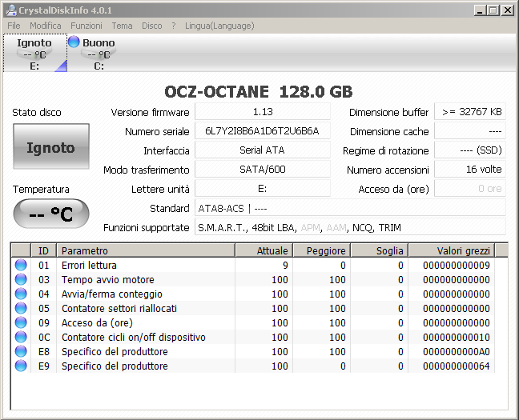Click the -- °C temperature button
Image resolution: width=519 pixels, height=420 pixels.
51,214
